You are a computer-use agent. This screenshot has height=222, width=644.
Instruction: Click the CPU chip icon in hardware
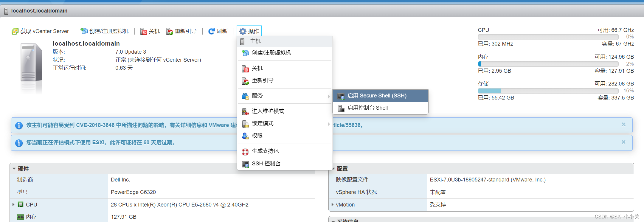click(21, 204)
